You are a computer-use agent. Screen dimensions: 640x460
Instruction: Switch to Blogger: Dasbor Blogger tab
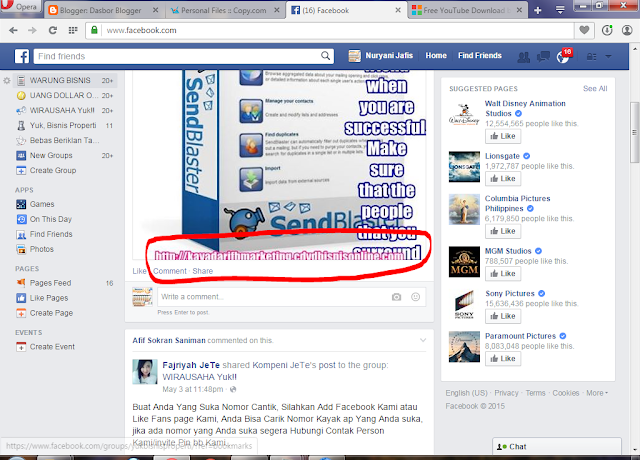100,11
